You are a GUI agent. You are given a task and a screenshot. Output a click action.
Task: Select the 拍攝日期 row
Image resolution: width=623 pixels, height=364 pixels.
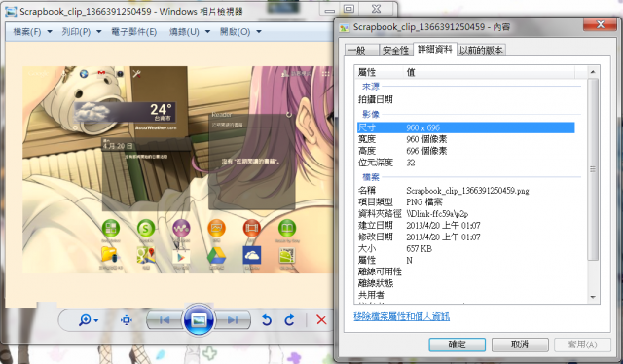pos(465,99)
